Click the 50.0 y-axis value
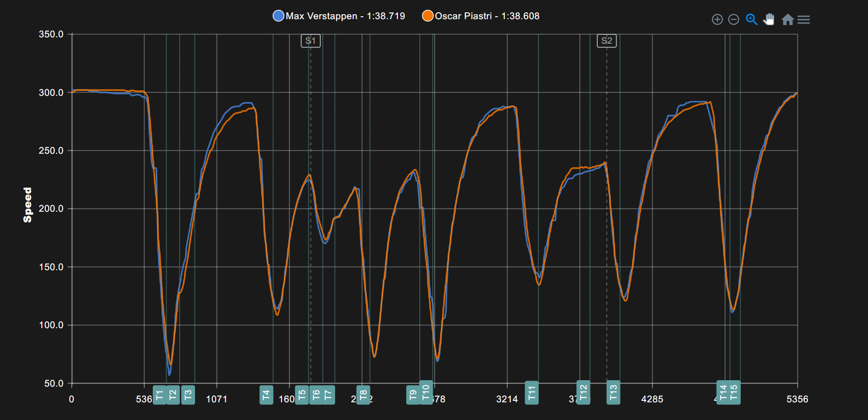The image size is (868, 420). [54, 384]
